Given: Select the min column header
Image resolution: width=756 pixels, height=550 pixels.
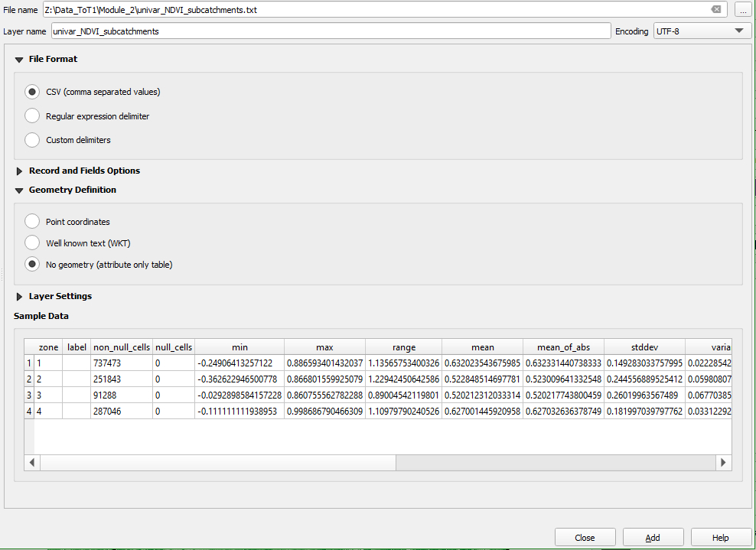Looking at the screenshot, I should [x=240, y=347].
